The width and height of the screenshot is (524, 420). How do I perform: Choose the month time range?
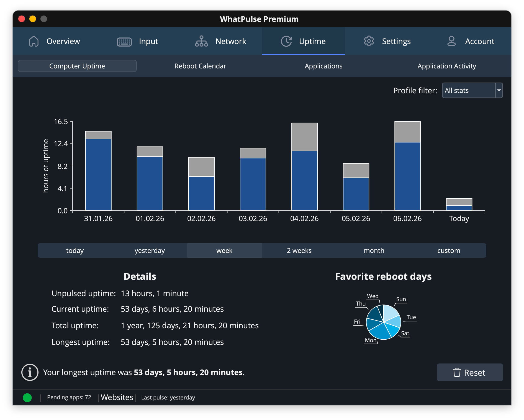click(x=374, y=250)
